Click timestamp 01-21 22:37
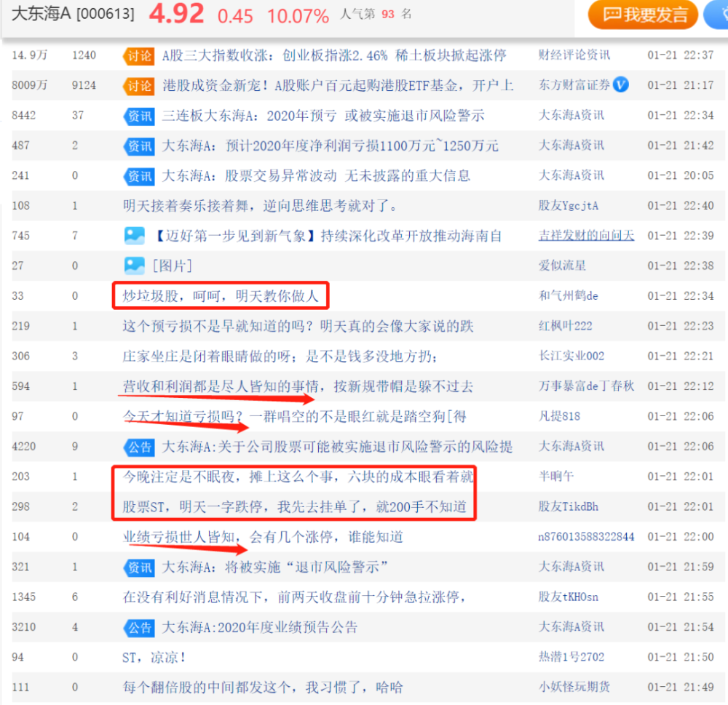 coord(681,55)
